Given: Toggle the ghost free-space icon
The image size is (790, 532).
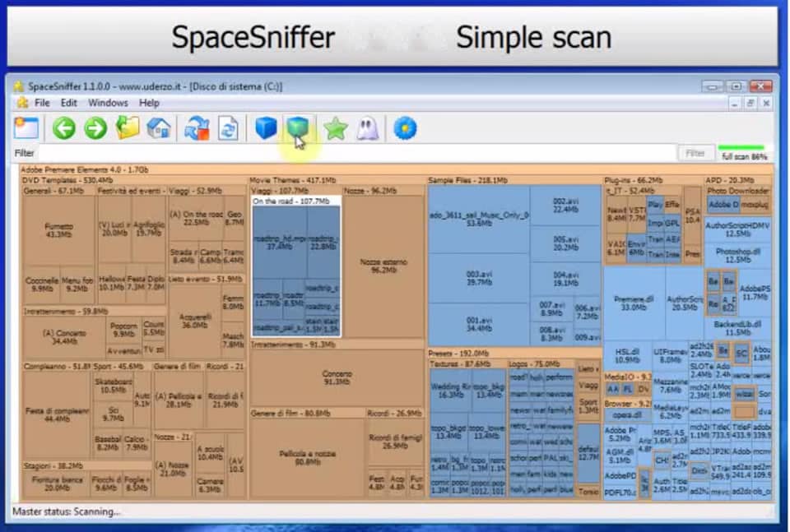Looking at the screenshot, I should (x=367, y=128).
